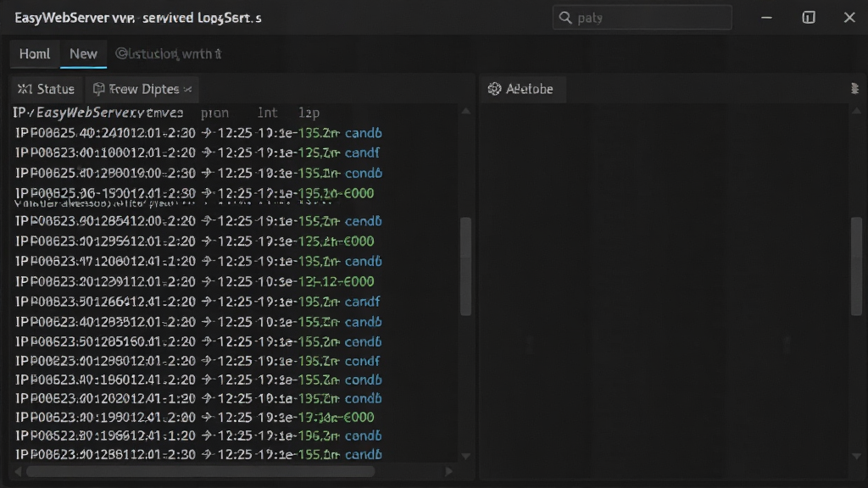The image size is (868, 488).
Task: Click the magnifier icon in the search box
Action: coord(565,18)
